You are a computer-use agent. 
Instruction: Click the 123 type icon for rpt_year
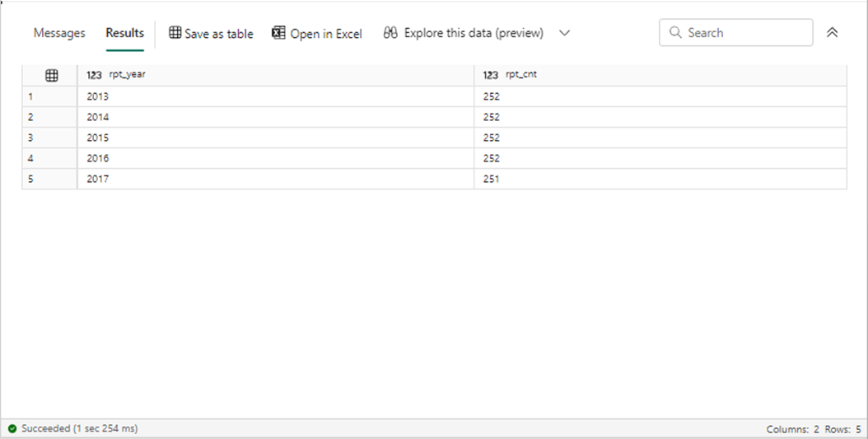point(95,75)
